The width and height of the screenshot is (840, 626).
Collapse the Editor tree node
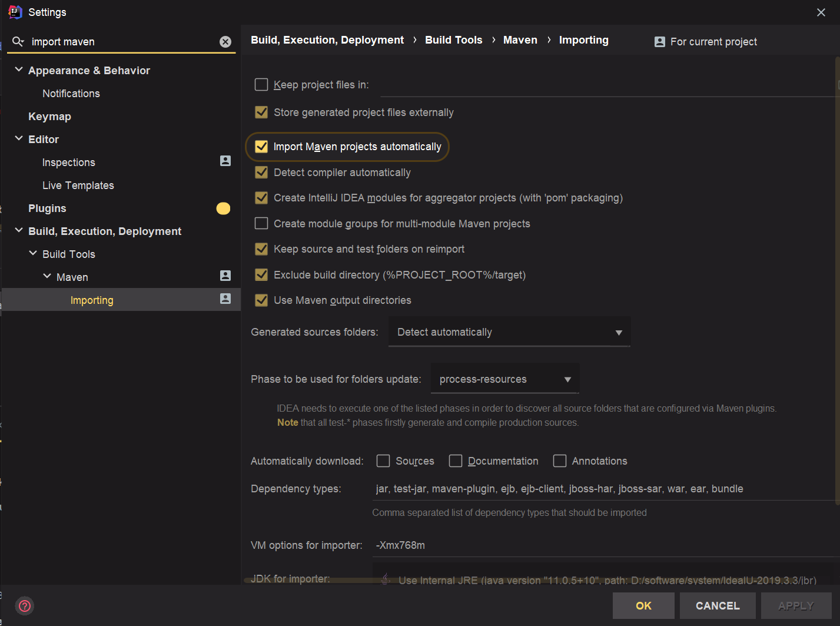pos(19,138)
